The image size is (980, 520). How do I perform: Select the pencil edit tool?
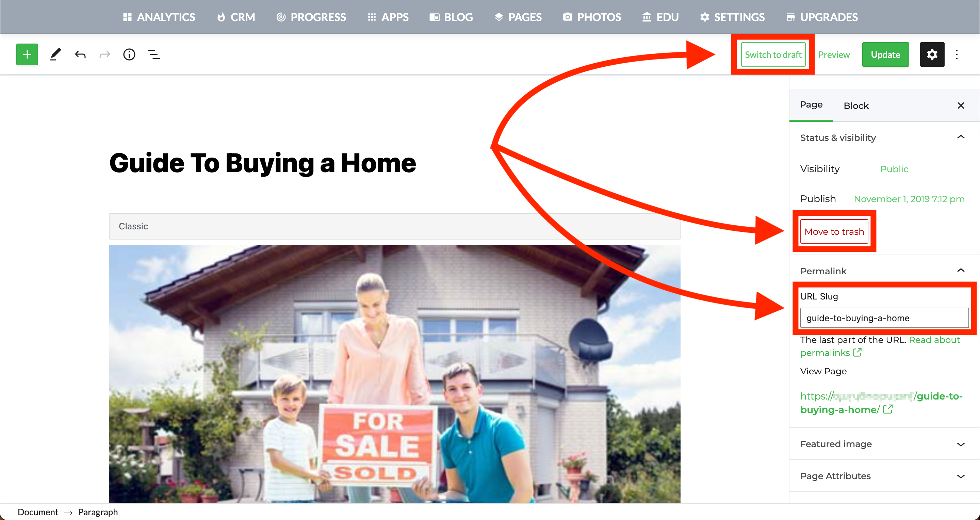point(55,54)
